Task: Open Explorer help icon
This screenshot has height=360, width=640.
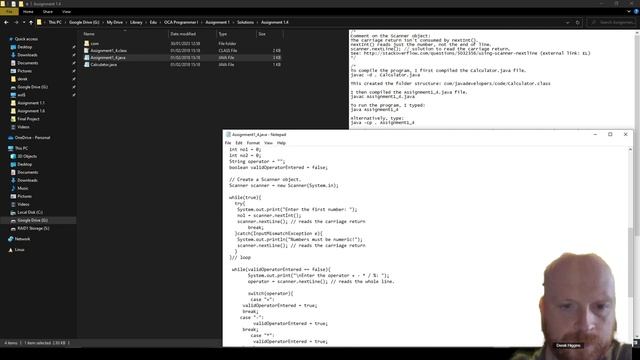Action: coord(636,12)
